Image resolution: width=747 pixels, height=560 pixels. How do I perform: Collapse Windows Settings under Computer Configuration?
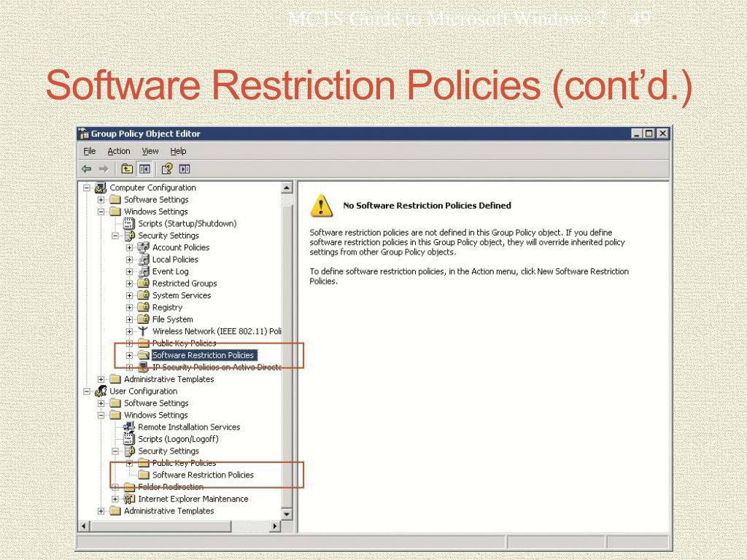[101, 211]
